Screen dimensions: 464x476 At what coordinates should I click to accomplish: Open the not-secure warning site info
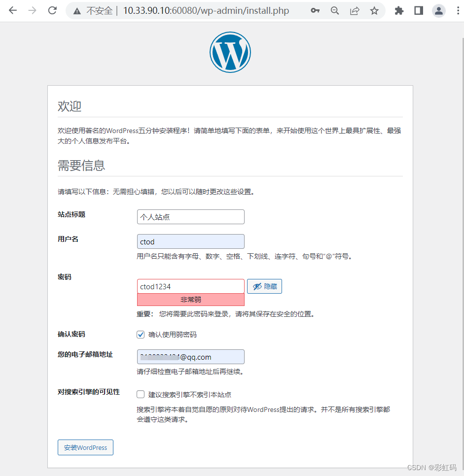pos(77,11)
